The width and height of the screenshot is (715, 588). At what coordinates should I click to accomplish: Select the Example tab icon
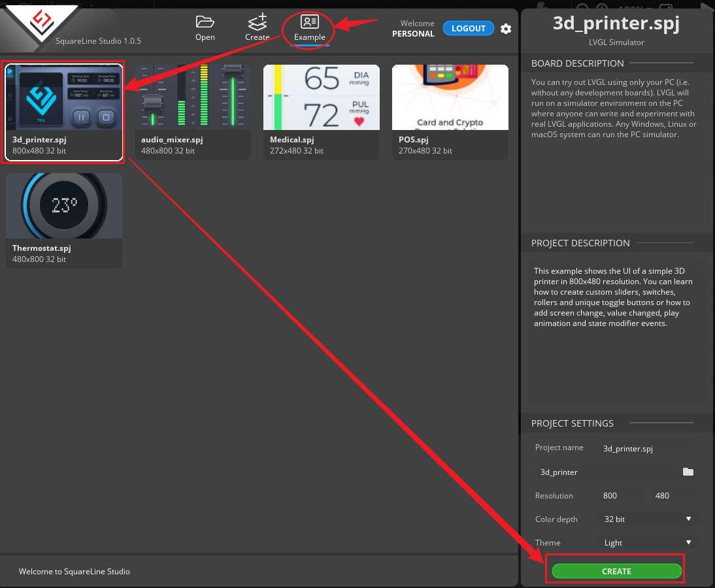click(x=309, y=22)
